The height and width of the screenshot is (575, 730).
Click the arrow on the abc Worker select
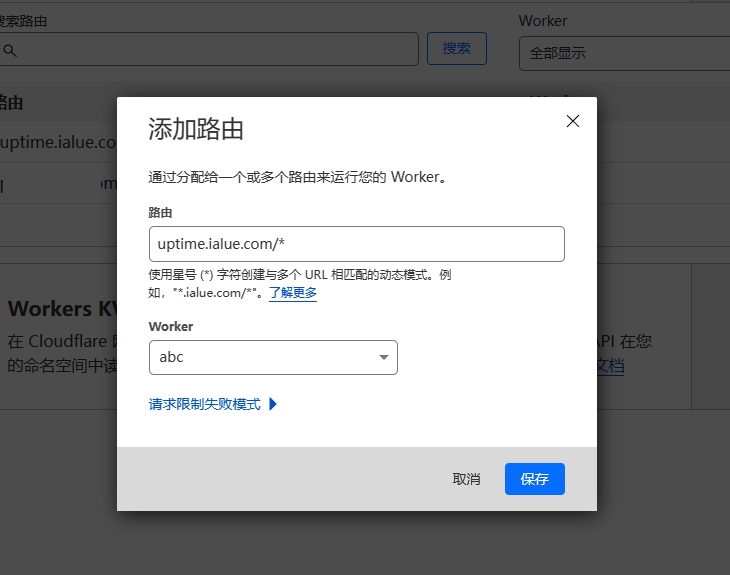(x=384, y=358)
